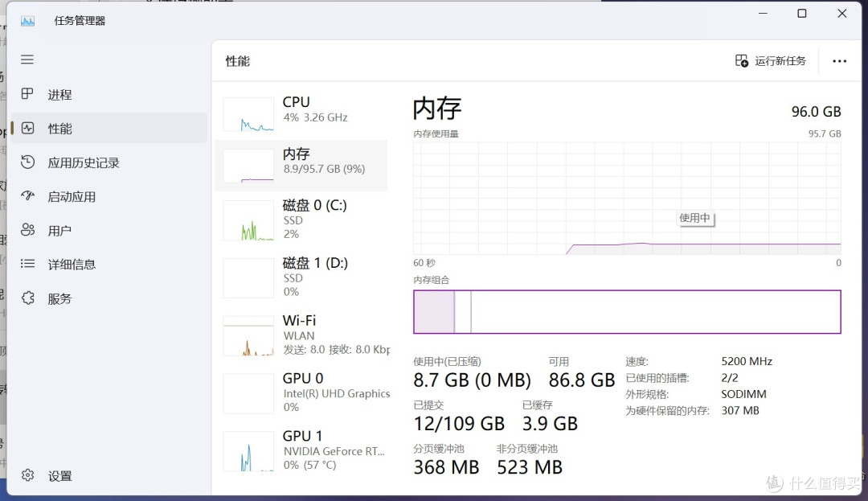Screen dimensions: 868x501
Task: Open the more options (…) menu
Action: click(840, 60)
